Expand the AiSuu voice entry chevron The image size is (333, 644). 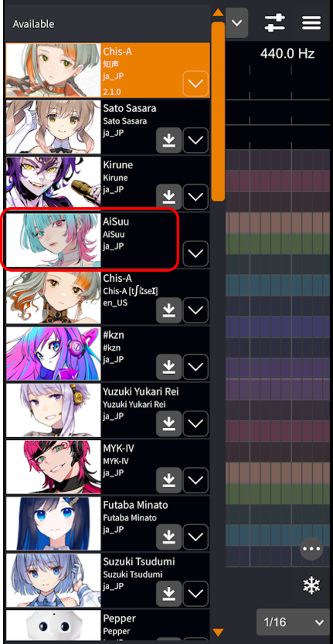[196, 254]
